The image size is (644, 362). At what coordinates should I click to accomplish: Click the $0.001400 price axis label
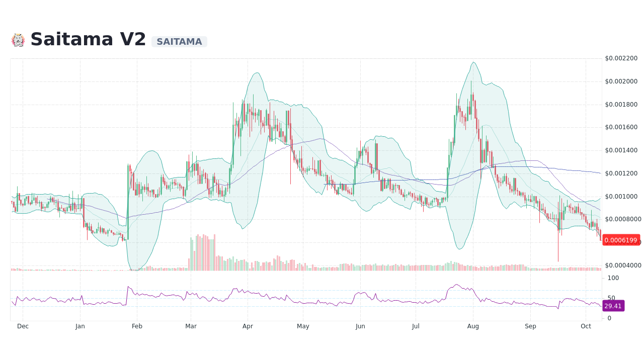[621, 150]
